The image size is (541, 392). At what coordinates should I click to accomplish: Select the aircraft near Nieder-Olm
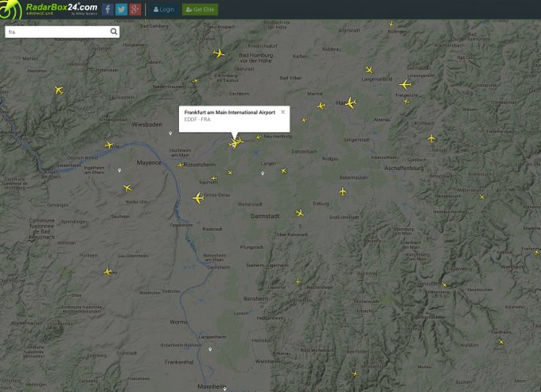pos(127,188)
